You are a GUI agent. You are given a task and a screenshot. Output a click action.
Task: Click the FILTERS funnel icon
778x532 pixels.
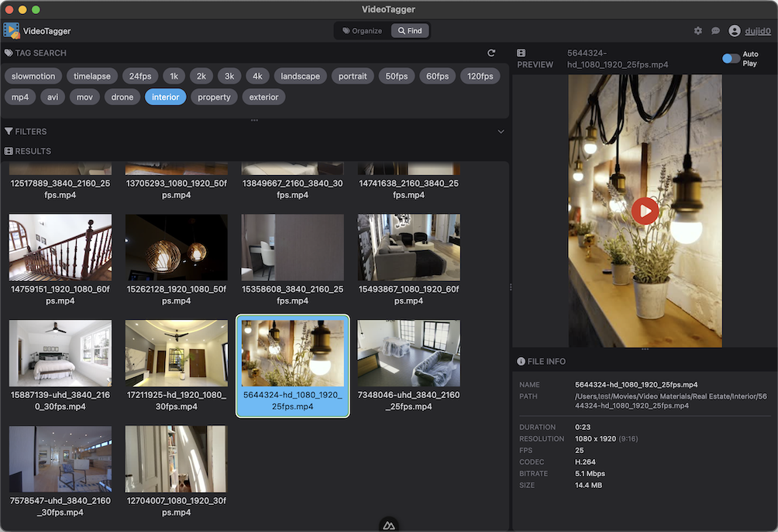pyautogui.click(x=9, y=131)
